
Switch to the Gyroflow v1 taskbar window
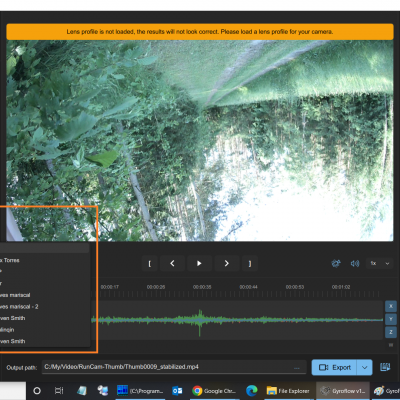point(343,391)
